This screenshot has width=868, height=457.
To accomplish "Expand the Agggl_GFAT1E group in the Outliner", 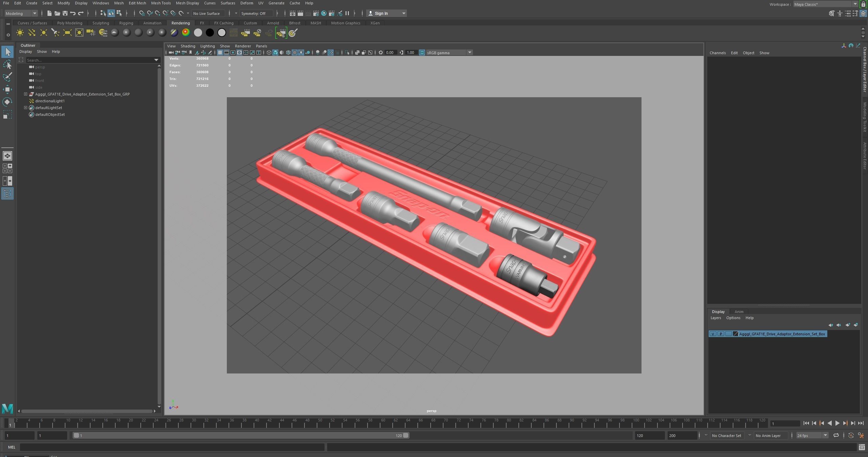I will [25, 94].
